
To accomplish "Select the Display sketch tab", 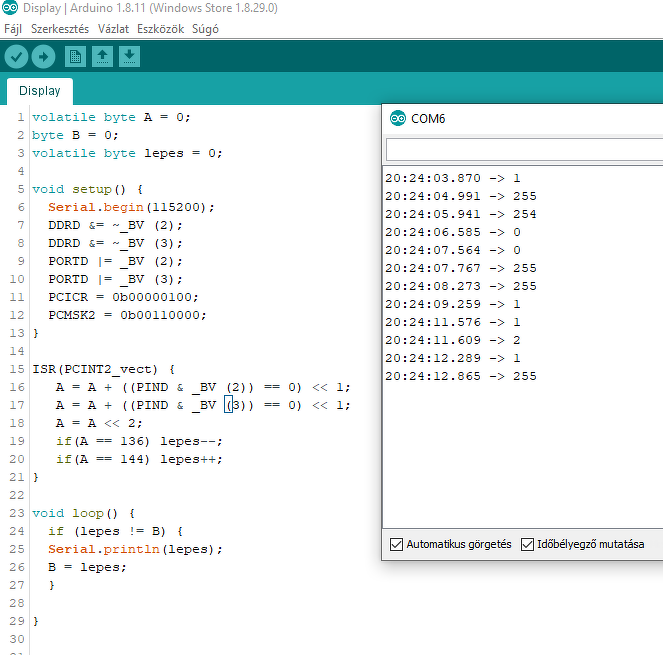I will point(40,91).
